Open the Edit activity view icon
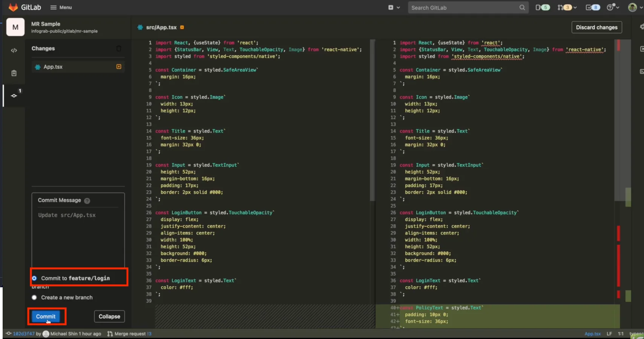 pos(14,50)
